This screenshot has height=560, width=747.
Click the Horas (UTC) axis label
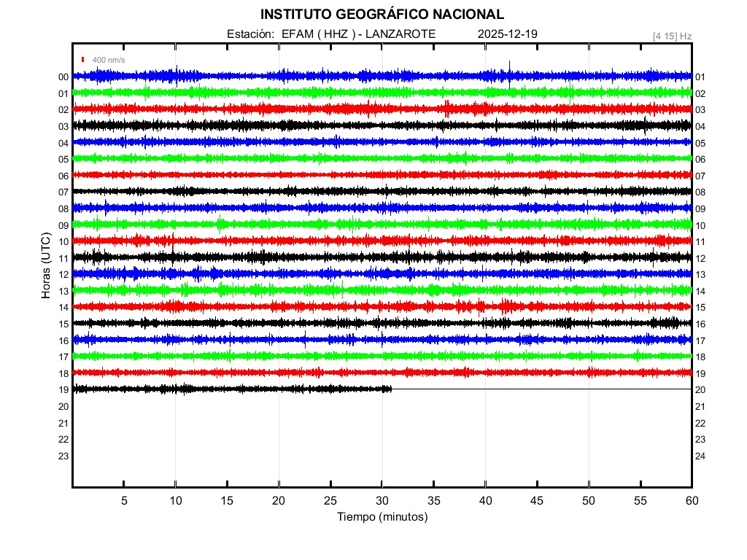45,267
